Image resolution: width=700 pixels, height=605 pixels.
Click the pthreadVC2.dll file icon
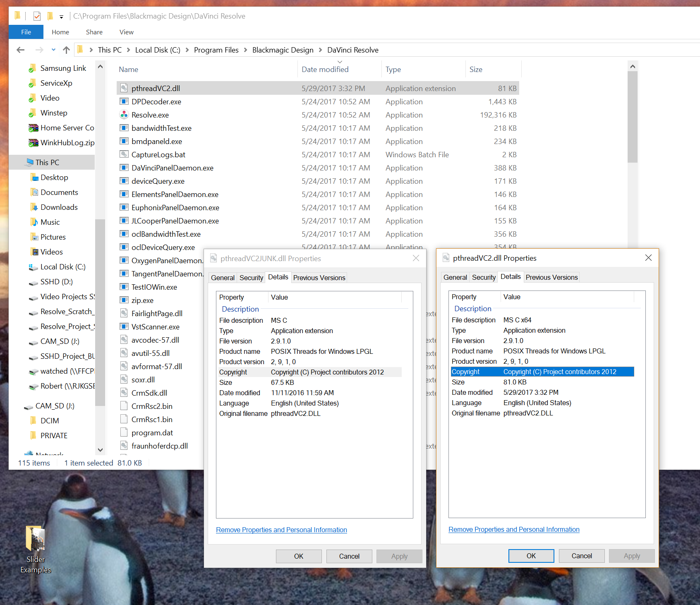coord(124,88)
